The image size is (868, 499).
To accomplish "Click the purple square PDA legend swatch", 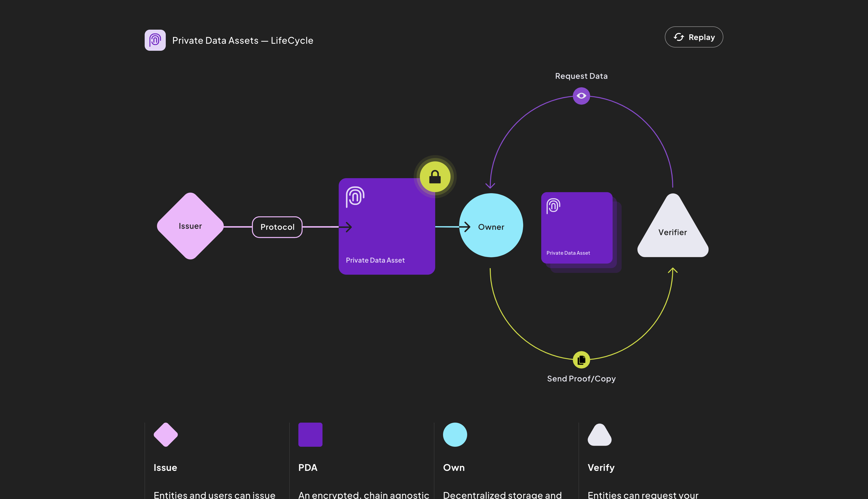I will click(x=310, y=435).
